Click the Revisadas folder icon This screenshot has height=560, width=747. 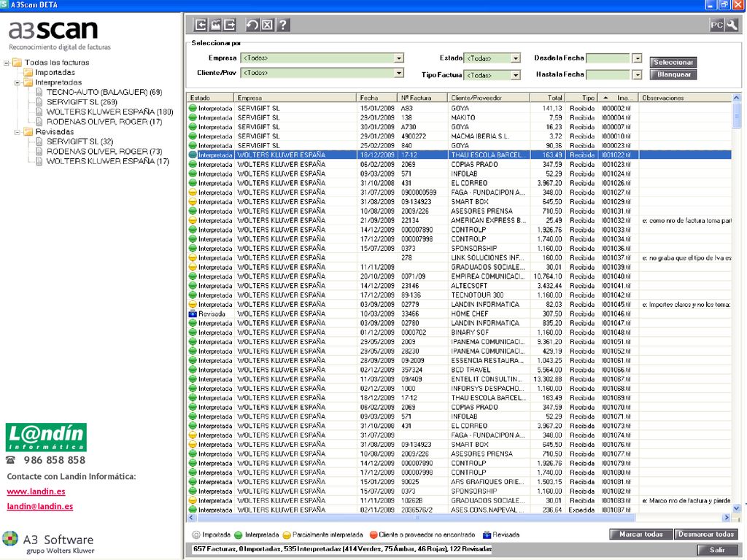(28, 131)
